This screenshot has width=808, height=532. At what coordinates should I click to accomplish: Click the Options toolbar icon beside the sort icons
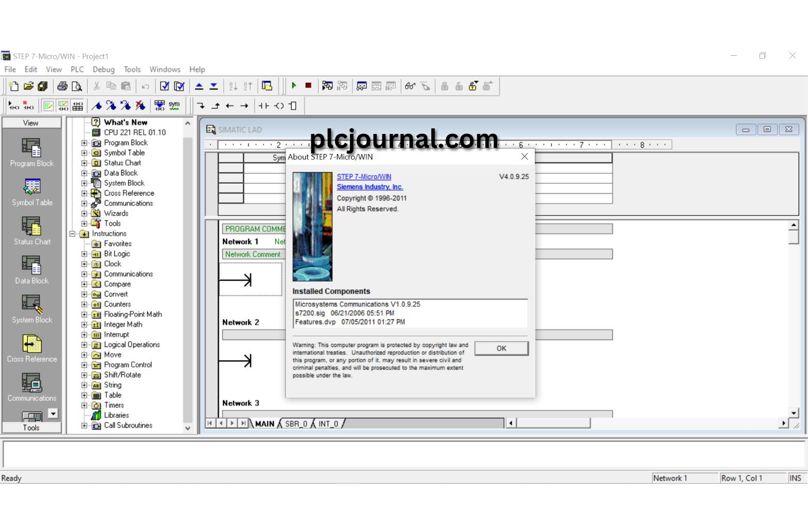pos(267,86)
